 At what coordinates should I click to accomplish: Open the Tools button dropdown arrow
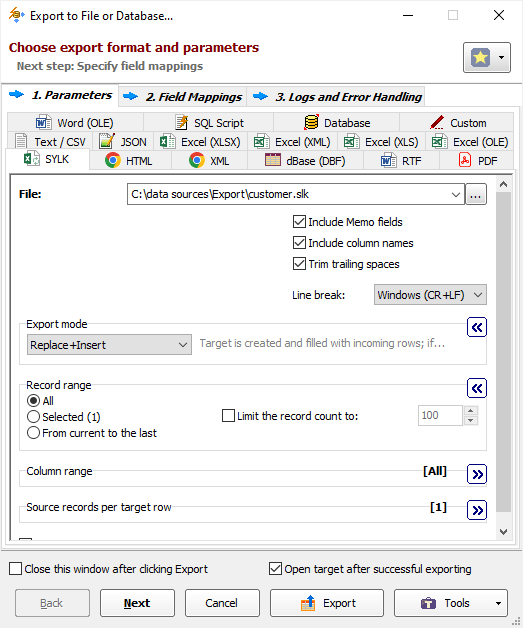[x=498, y=603]
